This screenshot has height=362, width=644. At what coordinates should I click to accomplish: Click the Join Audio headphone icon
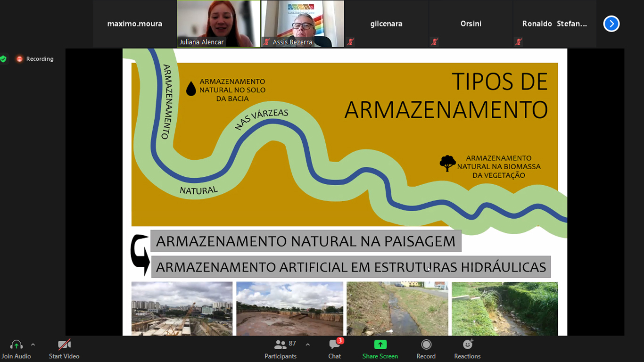[16, 346]
